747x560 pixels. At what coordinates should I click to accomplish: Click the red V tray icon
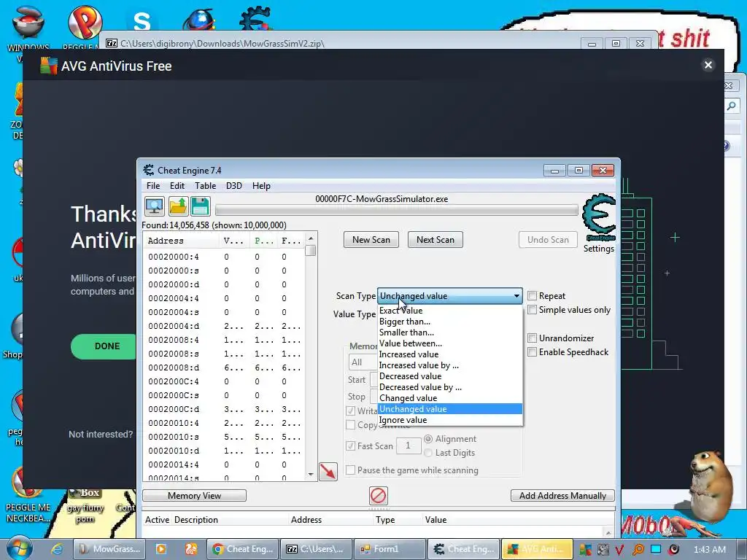pyautogui.click(x=620, y=550)
